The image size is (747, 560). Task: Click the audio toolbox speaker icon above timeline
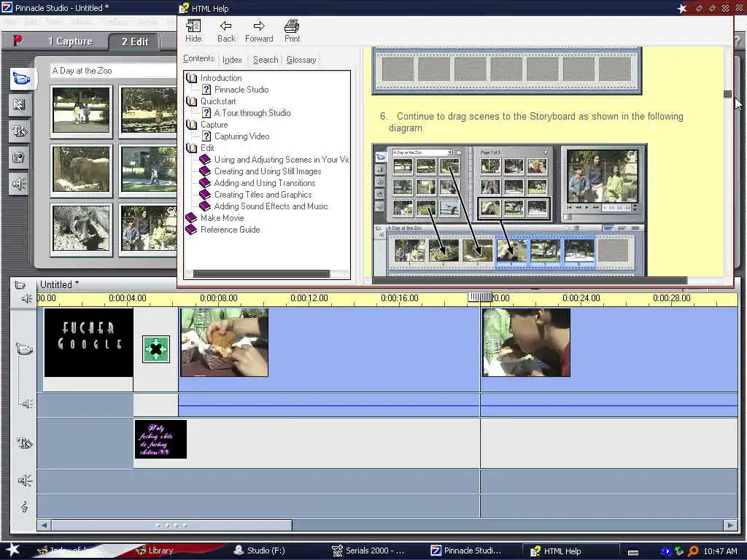pos(26,298)
